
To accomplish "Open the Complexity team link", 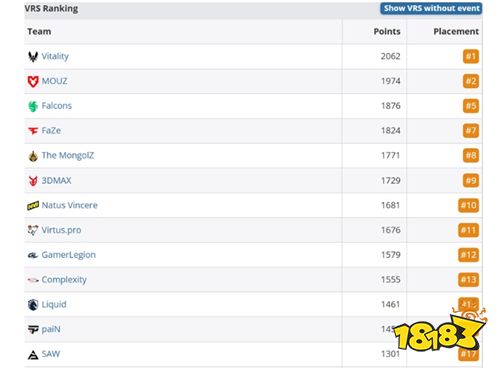I will (64, 280).
